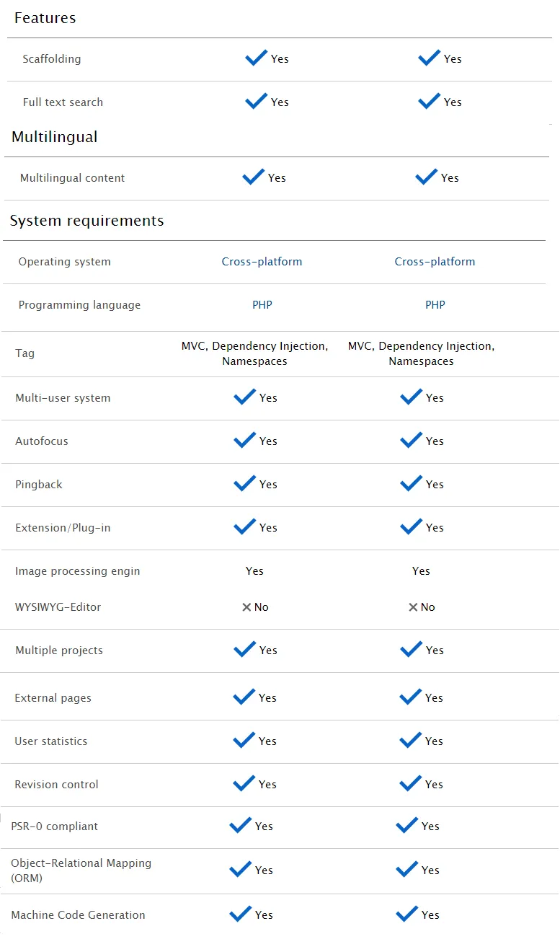Click External pages checkmark, second column
The image size is (560, 939).
410,697
